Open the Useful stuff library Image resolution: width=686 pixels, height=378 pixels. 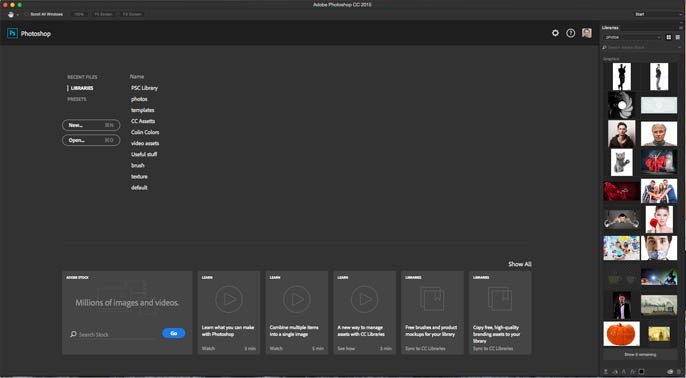point(144,154)
